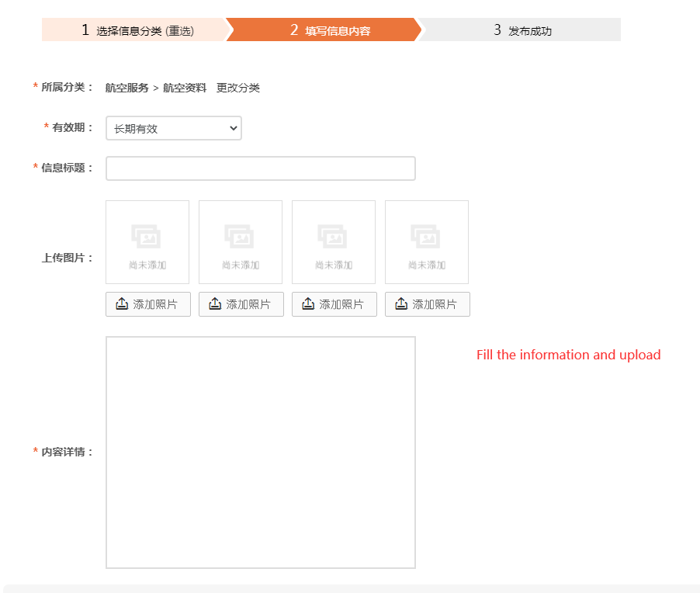Click the 更改分类 link

click(x=238, y=88)
